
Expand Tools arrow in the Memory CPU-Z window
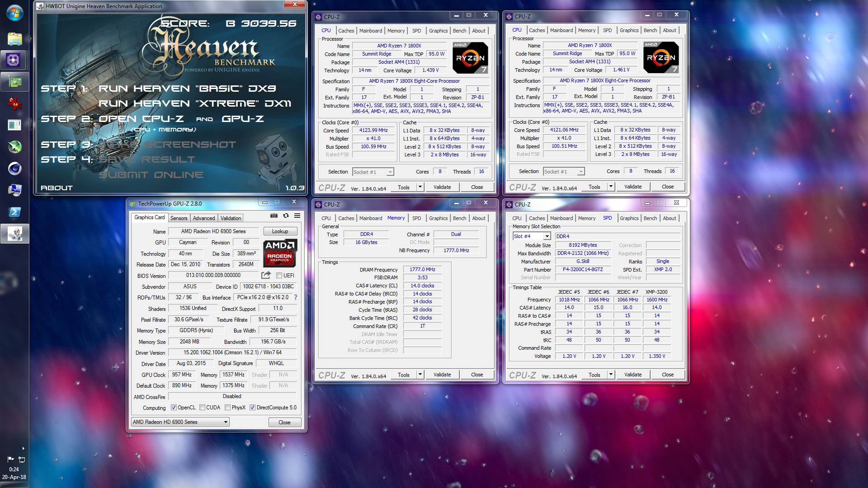pos(420,375)
